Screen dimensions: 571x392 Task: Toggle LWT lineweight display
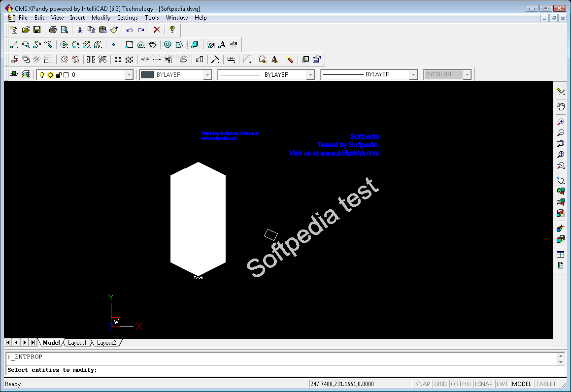point(502,384)
